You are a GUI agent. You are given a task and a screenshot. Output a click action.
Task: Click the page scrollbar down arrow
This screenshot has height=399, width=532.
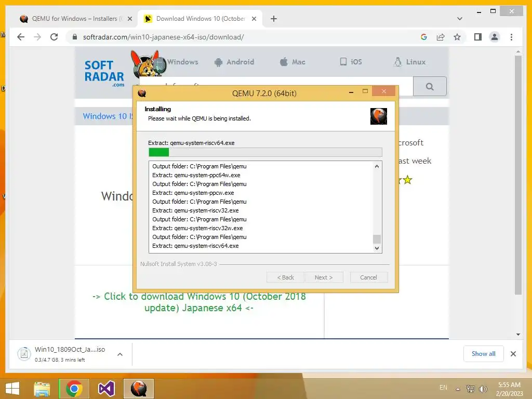518,334
